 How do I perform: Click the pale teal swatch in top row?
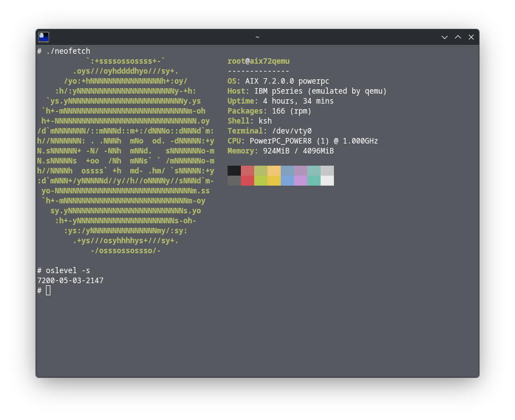314,171
